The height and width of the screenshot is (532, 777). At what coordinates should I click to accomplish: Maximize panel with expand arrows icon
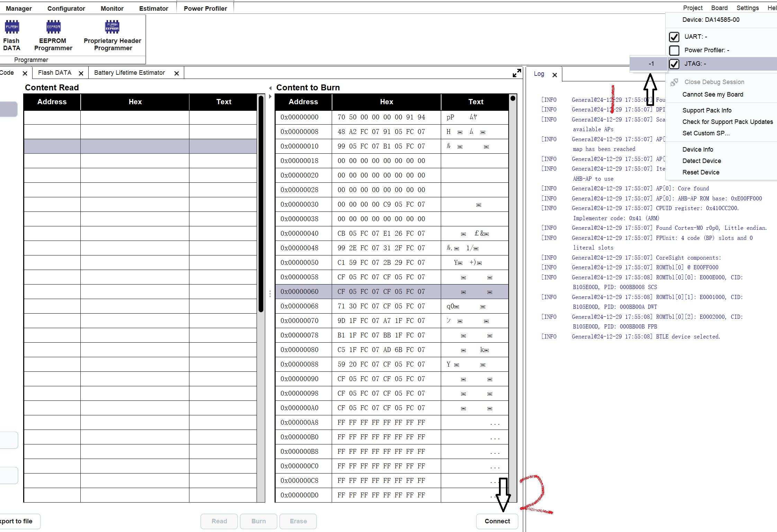[517, 73]
